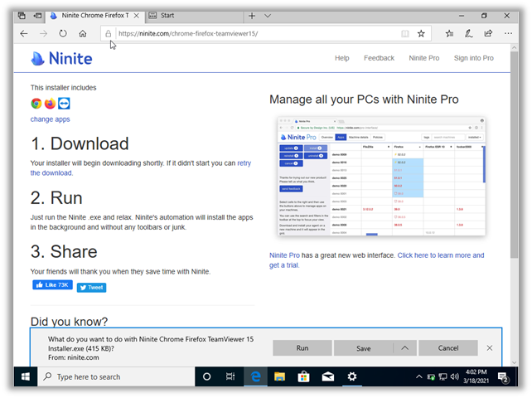The width and height of the screenshot is (532, 398).
Task: Dismiss the download prompt with X
Action: 490,348
